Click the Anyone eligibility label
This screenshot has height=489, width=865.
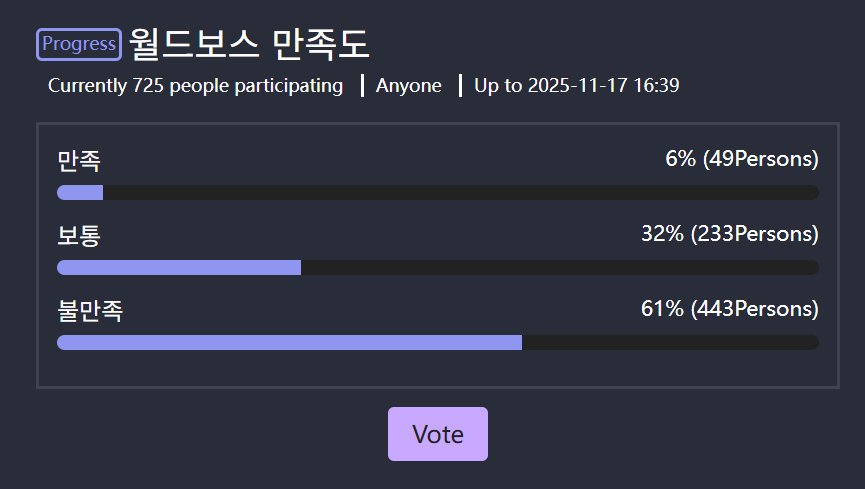pos(409,86)
